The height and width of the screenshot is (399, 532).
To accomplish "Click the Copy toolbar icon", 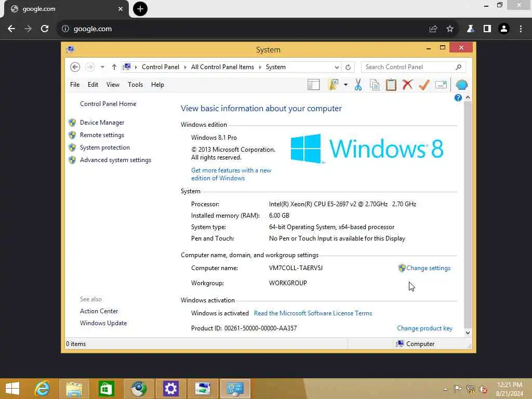I will (x=375, y=85).
